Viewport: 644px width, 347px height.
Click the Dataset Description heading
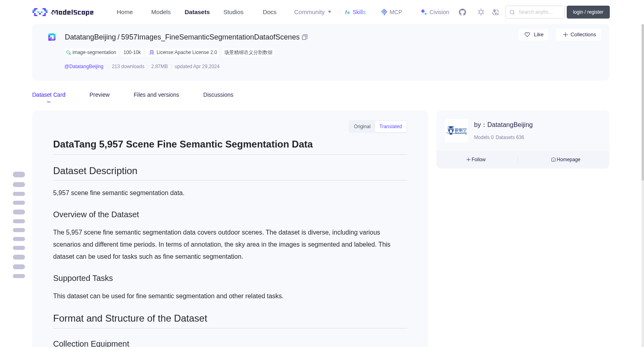tap(95, 171)
